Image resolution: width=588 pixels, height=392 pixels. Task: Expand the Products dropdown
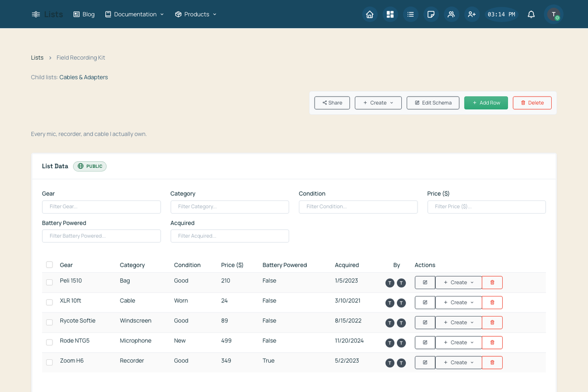[x=196, y=14]
